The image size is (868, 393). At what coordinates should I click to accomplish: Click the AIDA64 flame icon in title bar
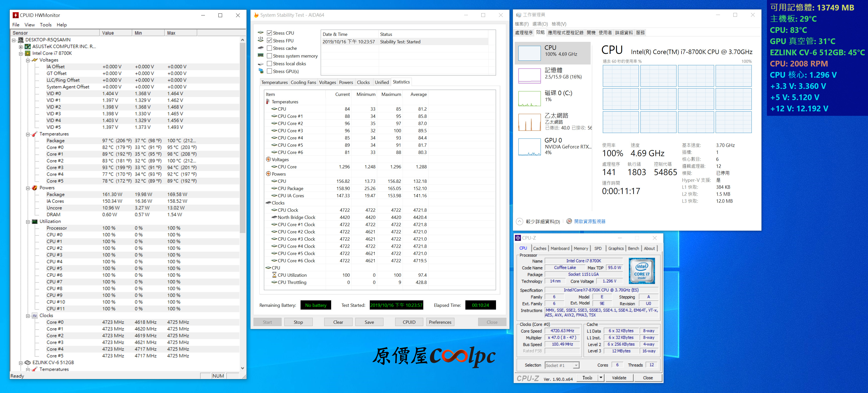pyautogui.click(x=256, y=15)
